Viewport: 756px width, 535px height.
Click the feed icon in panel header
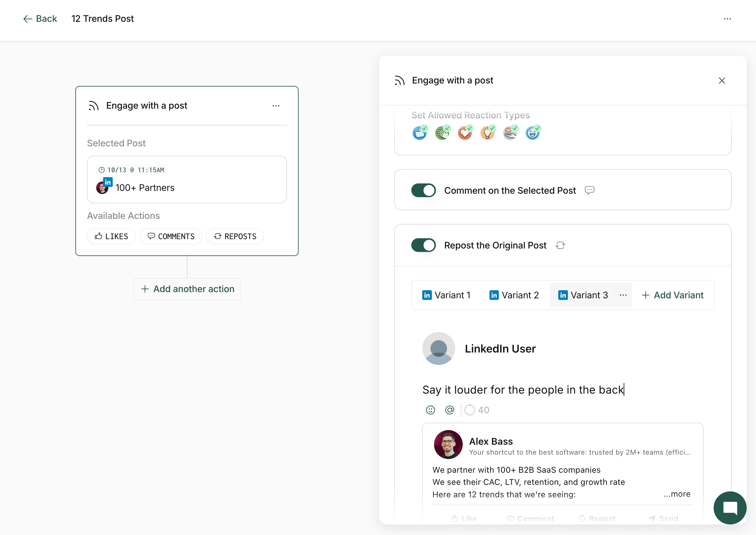coord(399,81)
